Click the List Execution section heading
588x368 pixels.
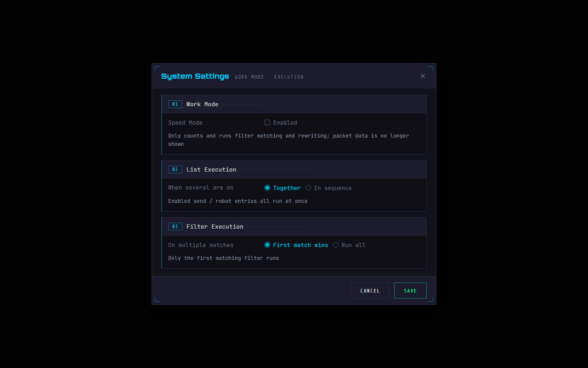point(211,170)
